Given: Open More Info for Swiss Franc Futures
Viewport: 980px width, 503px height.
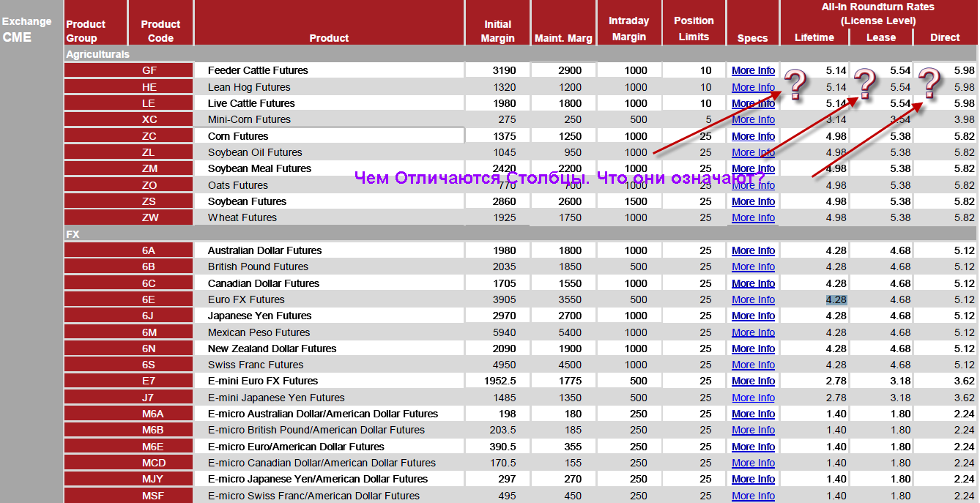Looking at the screenshot, I should coord(753,365).
